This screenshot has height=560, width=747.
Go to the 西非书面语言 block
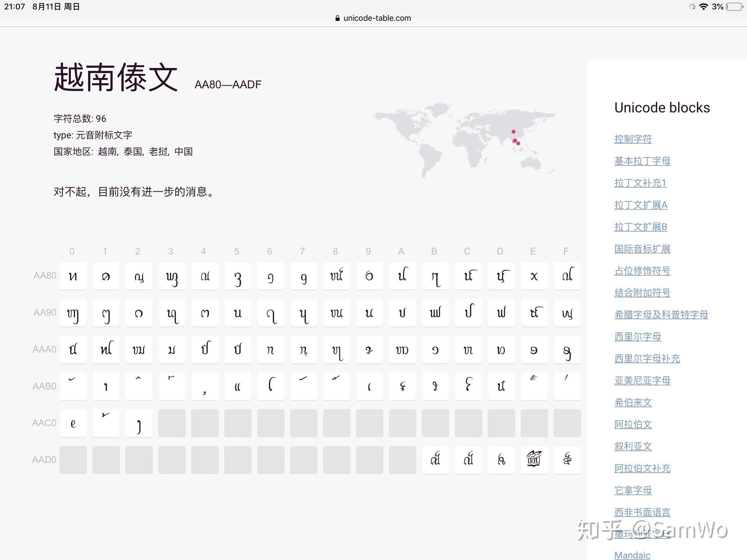click(x=642, y=512)
